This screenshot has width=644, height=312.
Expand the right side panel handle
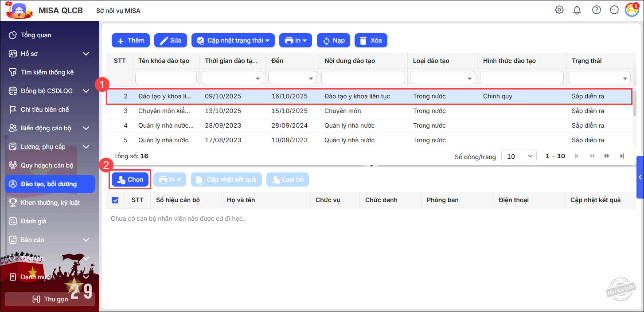(640, 177)
